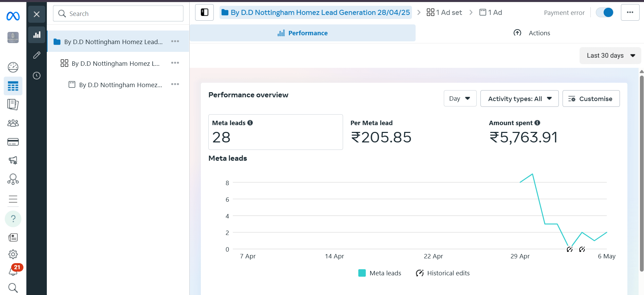Open more options for the ad row
This screenshot has height=295, width=644.
pos(175,84)
